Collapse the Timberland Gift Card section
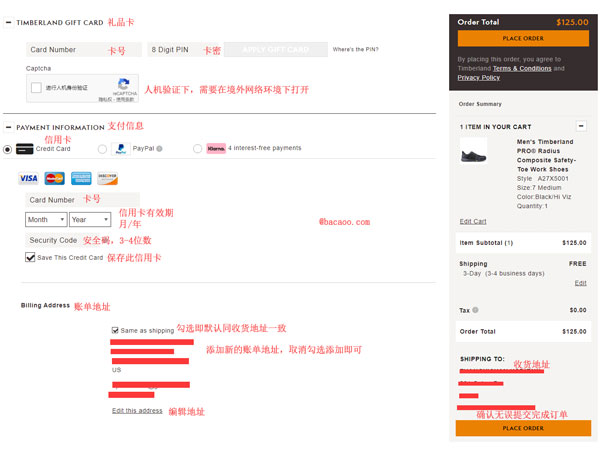Viewport: 600px width, 450px height. click(8, 21)
